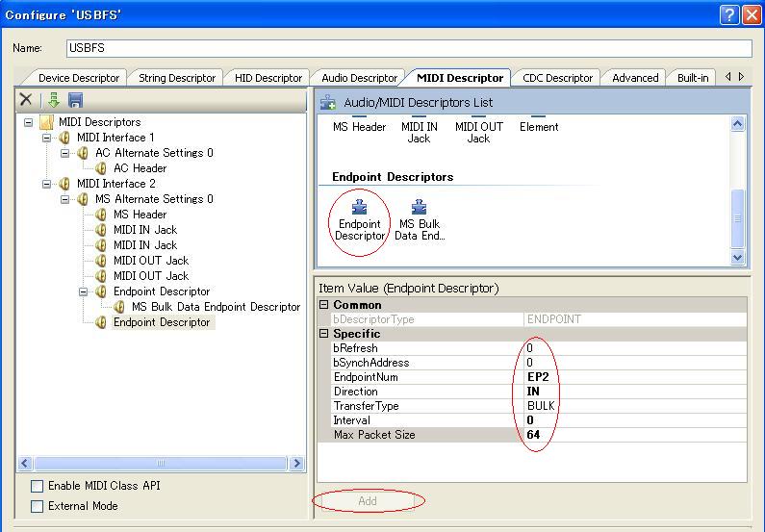Collapse the MIDI Interface 1 node
The height and width of the screenshot is (532, 765).
tap(46, 138)
